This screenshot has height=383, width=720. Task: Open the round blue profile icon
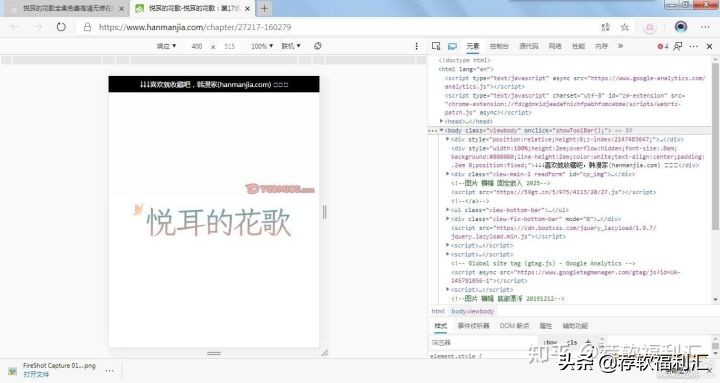tap(681, 27)
